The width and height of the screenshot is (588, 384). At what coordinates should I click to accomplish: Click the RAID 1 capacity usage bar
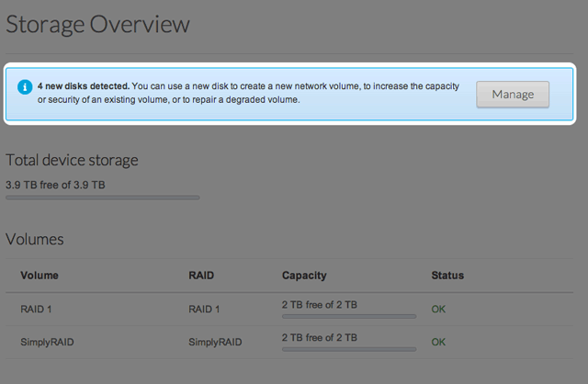point(349,316)
